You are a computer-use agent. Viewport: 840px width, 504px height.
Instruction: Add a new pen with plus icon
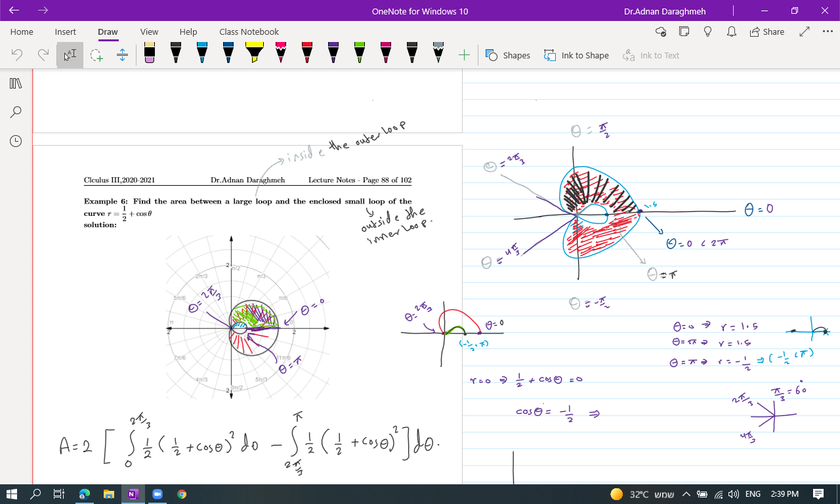tap(464, 55)
